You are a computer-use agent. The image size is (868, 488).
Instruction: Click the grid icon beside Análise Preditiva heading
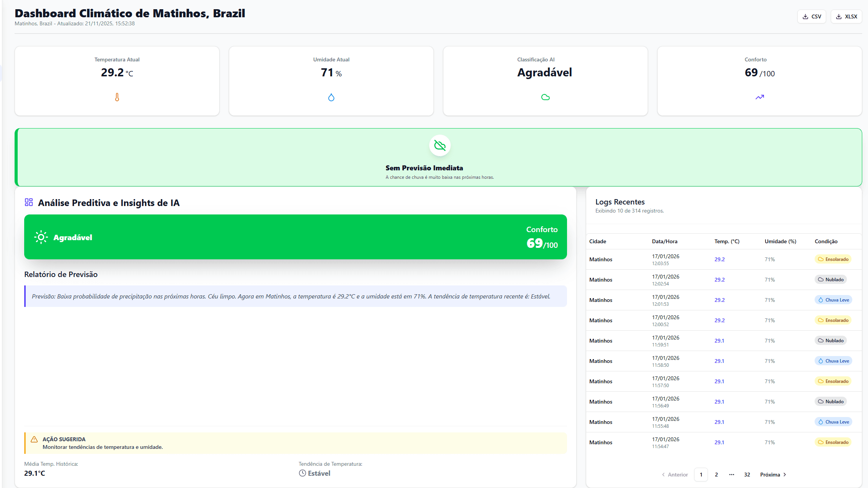29,202
